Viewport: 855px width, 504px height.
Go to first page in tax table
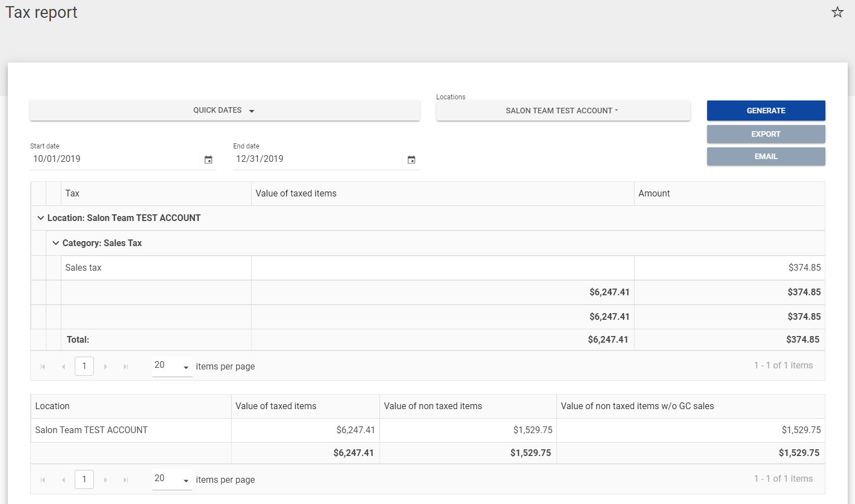pyautogui.click(x=43, y=367)
